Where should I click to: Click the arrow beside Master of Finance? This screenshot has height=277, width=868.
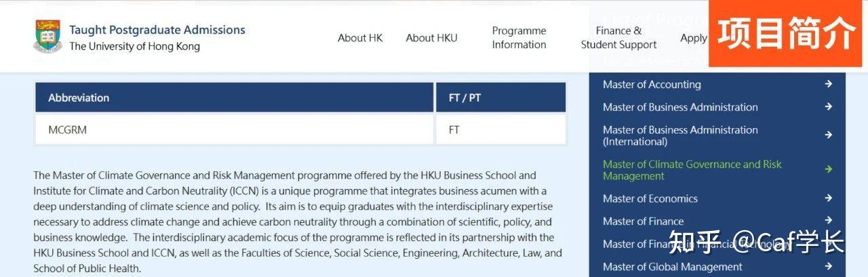(x=828, y=220)
